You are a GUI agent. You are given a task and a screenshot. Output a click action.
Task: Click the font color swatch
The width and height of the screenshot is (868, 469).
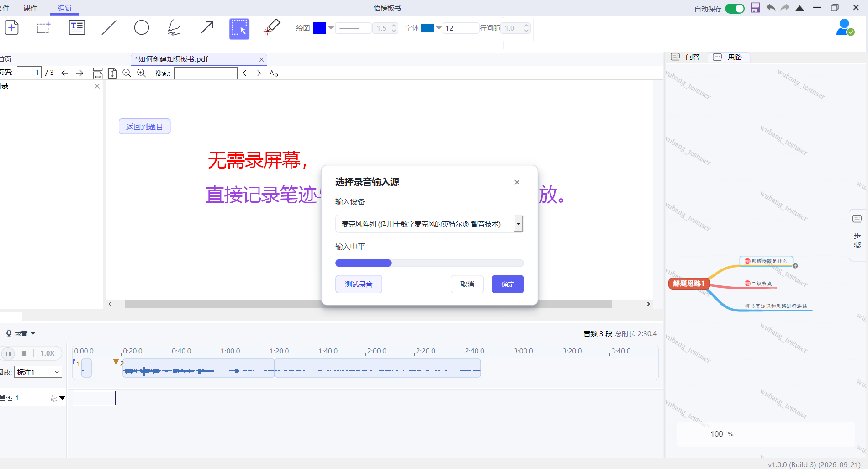[x=427, y=28]
